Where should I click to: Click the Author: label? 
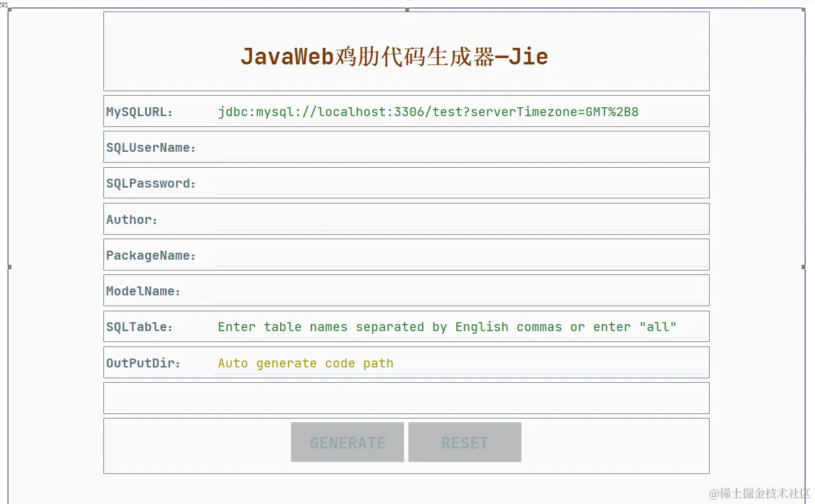(131, 219)
